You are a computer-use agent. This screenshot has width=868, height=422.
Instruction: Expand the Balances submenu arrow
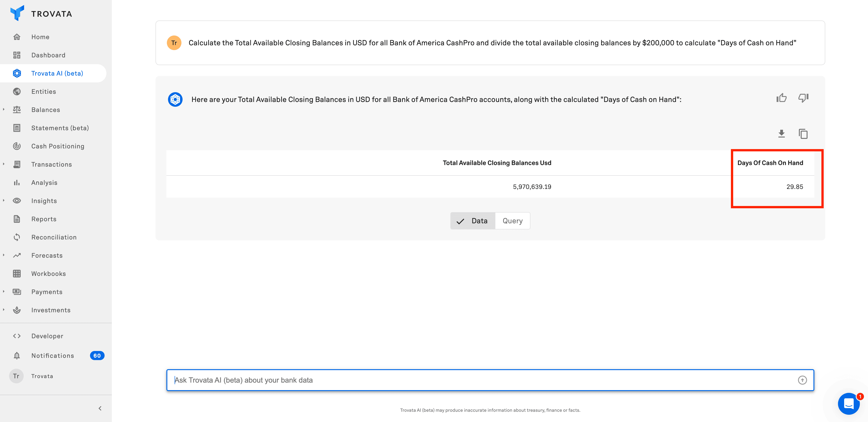[4, 109]
